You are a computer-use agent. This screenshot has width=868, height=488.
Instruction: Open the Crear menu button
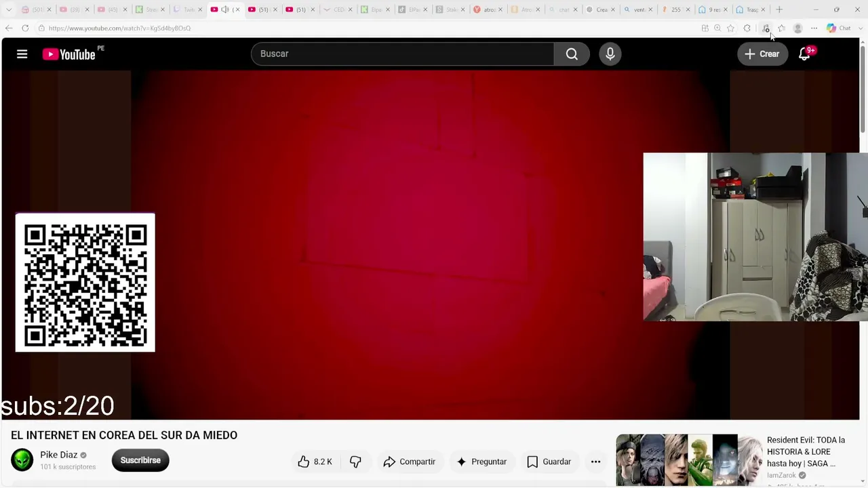pyautogui.click(x=762, y=54)
